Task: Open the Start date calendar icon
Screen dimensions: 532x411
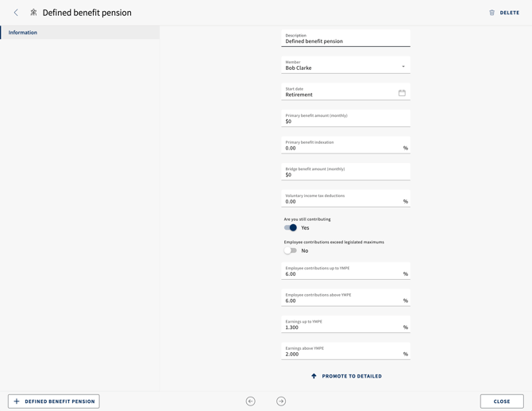Action: [x=402, y=93]
